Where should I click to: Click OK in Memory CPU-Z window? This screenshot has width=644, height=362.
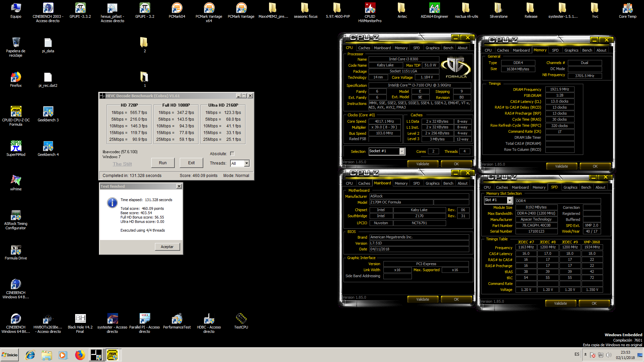point(595,166)
